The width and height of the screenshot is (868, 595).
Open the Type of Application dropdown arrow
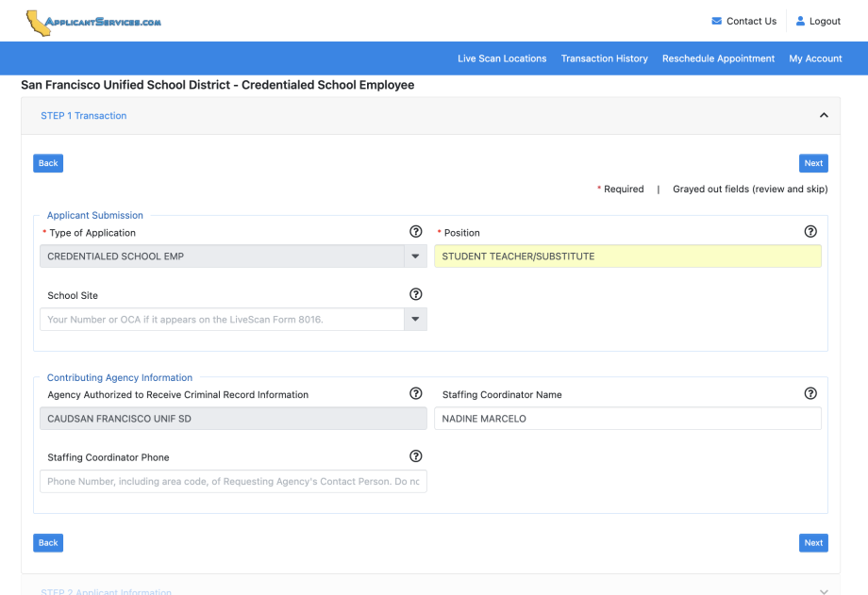coord(415,256)
